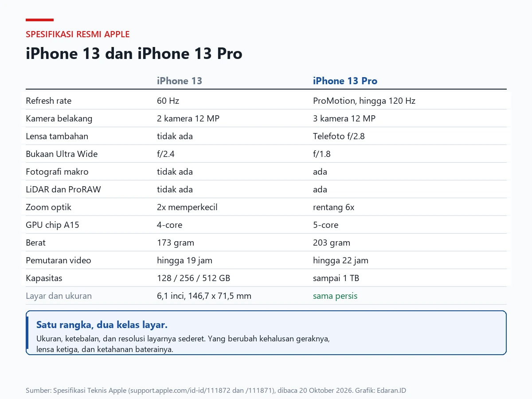Click the "2x memperkecil" cell

187,207
